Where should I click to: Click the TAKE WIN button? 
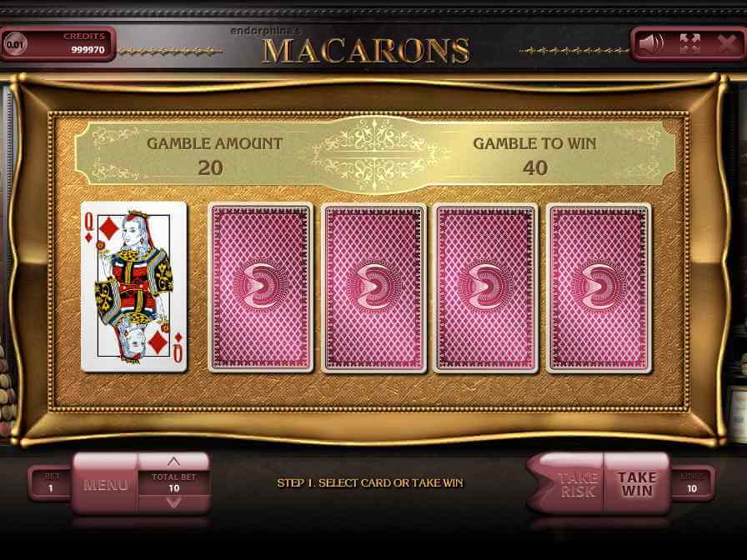coord(637,484)
